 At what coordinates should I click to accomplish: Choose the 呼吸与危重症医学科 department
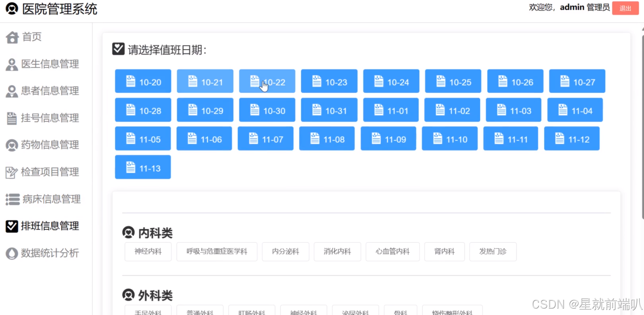(217, 251)
